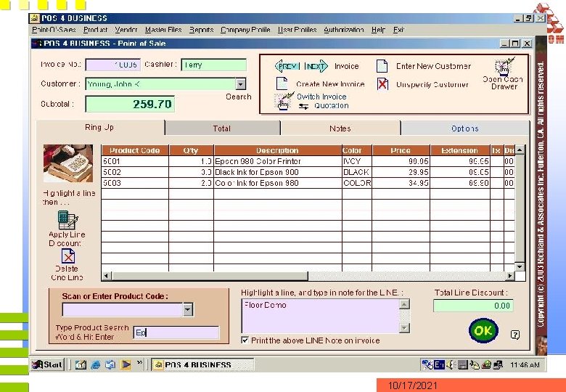Image resolution: width=566 pixels, height=392 pixels.
Task: Click the media player quick launch icon
Action: click(x=126, y=364)
